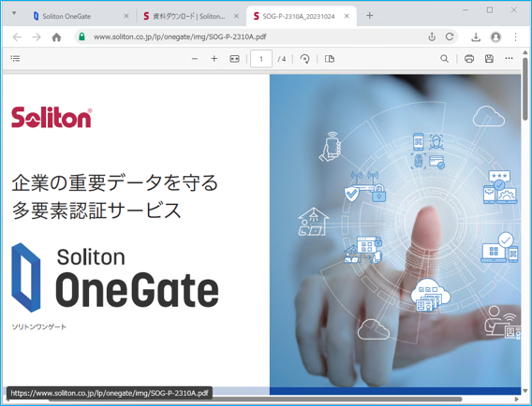Toggle the page view layout icon
The image size is (532, 406).
point(330,59)
